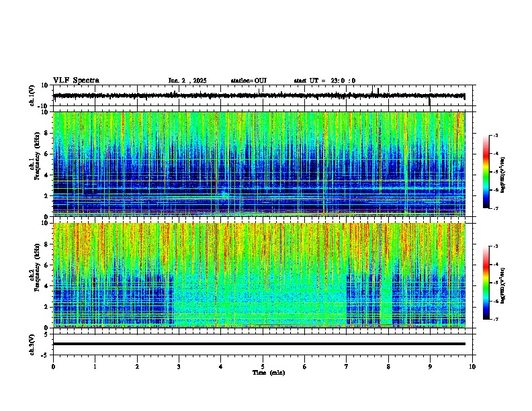Click the time axis tick label "7"
This screenshot has width=532, height=411.
point(347,367)
